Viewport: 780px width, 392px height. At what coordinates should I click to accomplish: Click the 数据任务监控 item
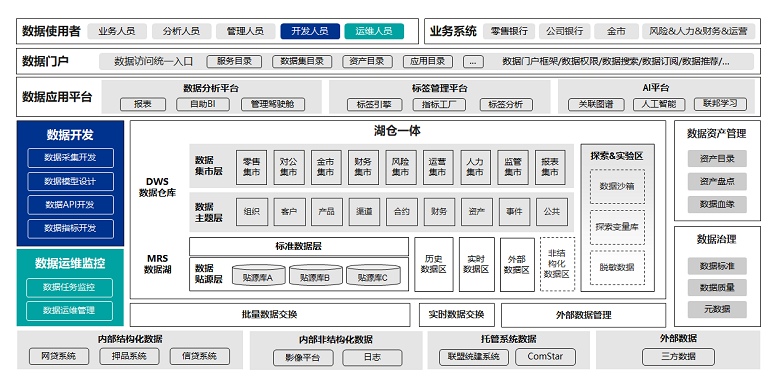tap(69, 287)
